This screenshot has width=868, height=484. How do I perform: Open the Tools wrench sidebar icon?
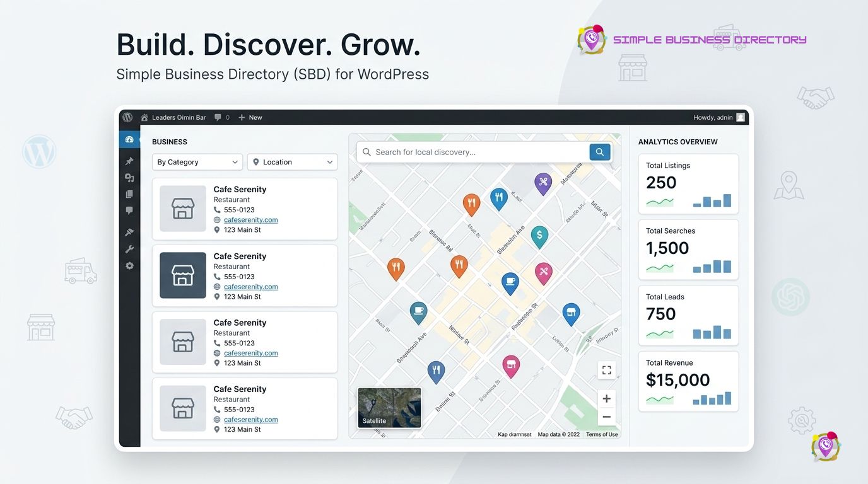click(x=129, y=249)
